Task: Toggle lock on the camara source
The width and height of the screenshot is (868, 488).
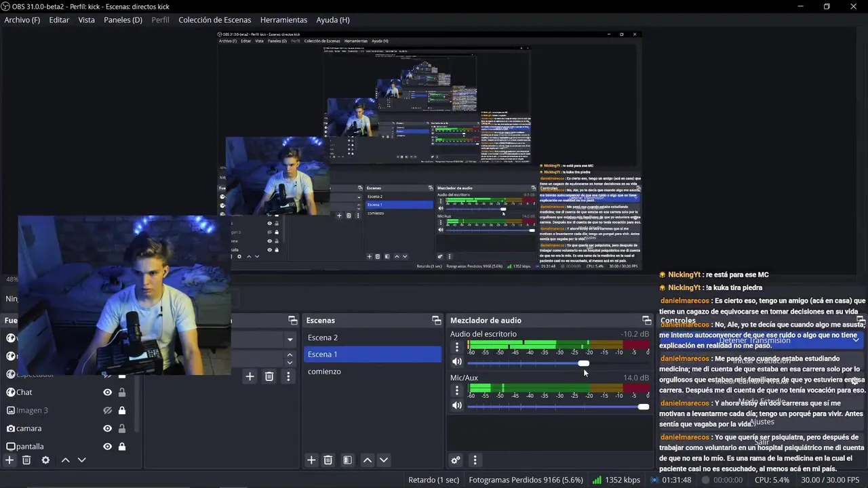Action: 122,428
